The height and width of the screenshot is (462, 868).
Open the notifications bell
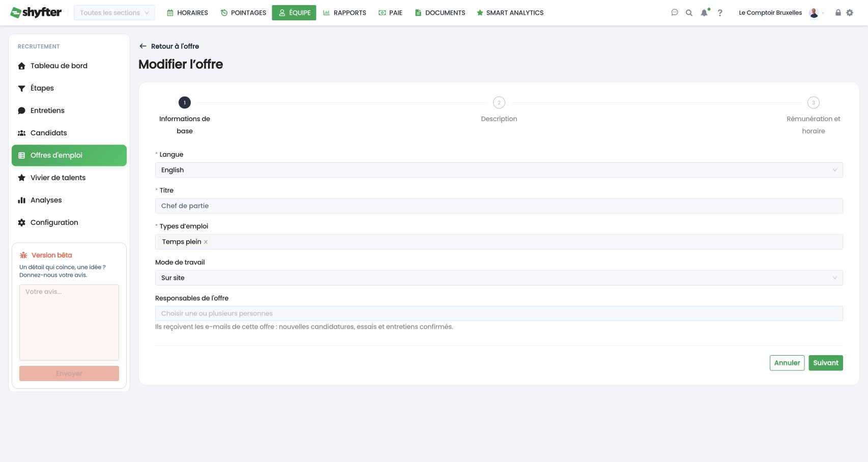[x=704, y=13]
